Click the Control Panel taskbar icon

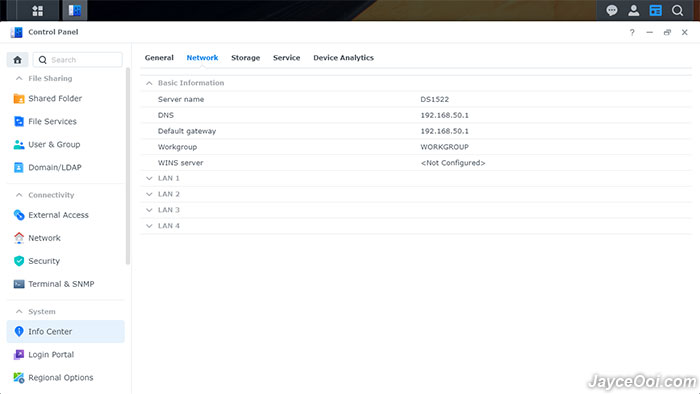[75, 11]
